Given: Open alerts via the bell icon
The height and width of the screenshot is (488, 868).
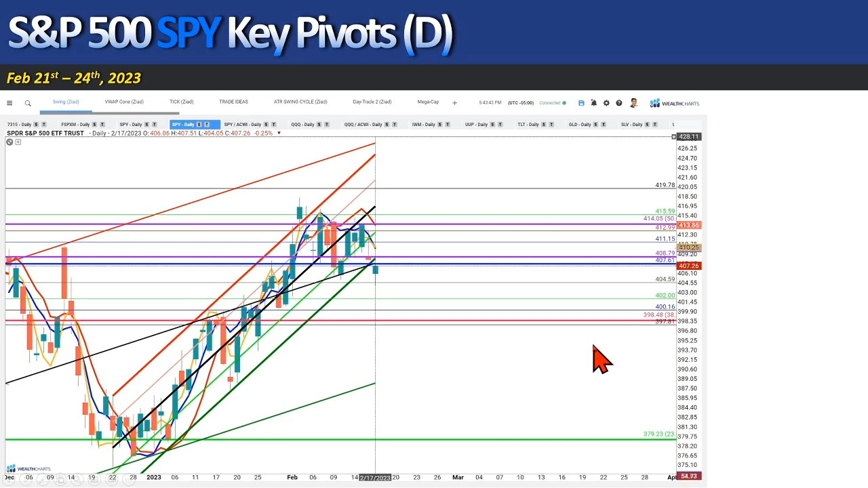Looking at the screenshot, I should (x=593, y=103).
